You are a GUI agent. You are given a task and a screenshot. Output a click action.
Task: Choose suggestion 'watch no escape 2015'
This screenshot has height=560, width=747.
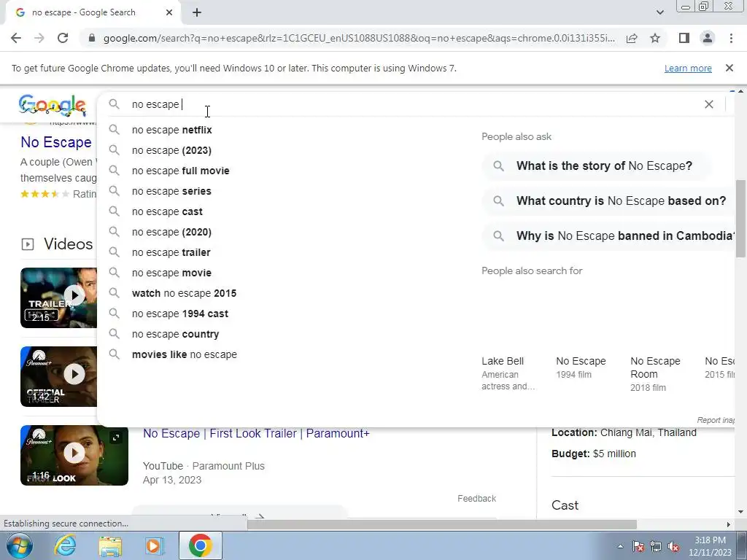(184, 293)
